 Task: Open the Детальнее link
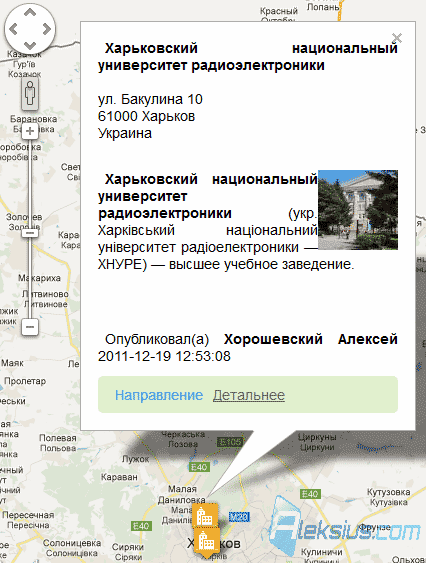(x=249, y=395)
